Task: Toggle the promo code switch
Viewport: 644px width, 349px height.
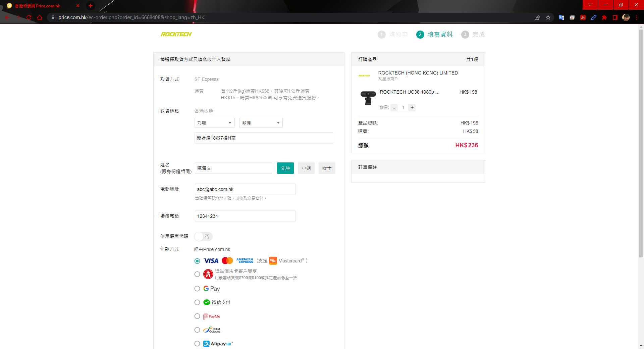Action: [203, 237]
